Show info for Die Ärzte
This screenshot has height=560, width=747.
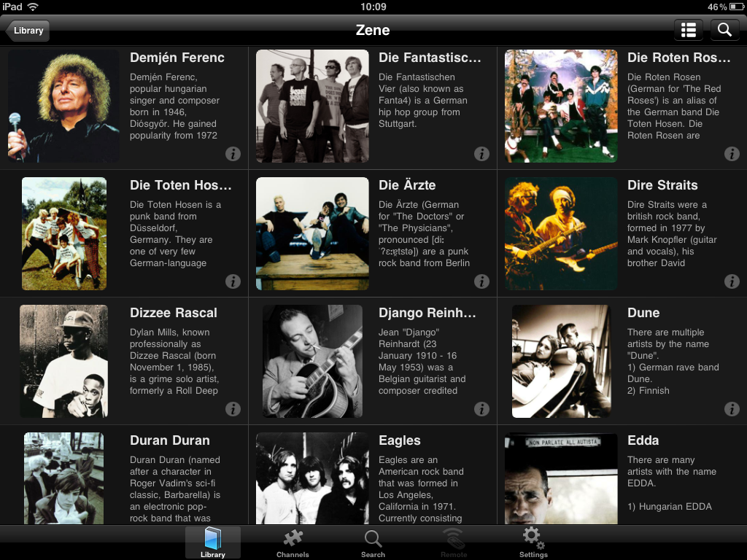[481, 281]
